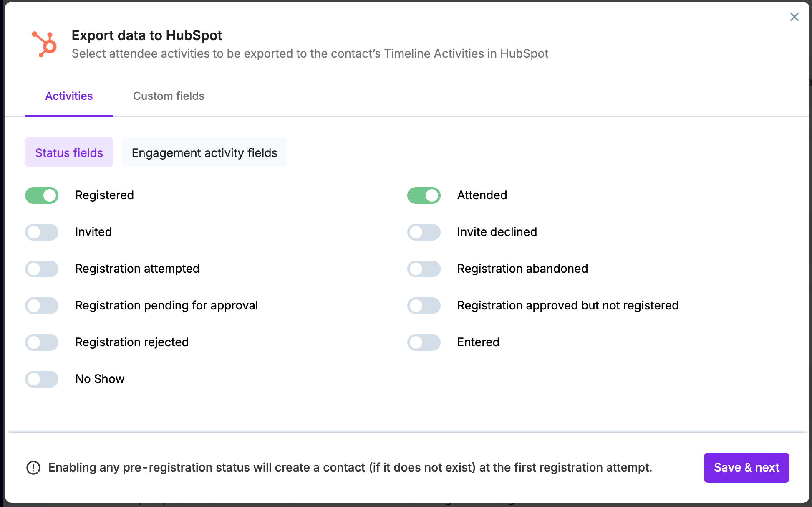Enable Registration pending for approval toggle
The height and width of the screenshot is (507, 812).
42,306
